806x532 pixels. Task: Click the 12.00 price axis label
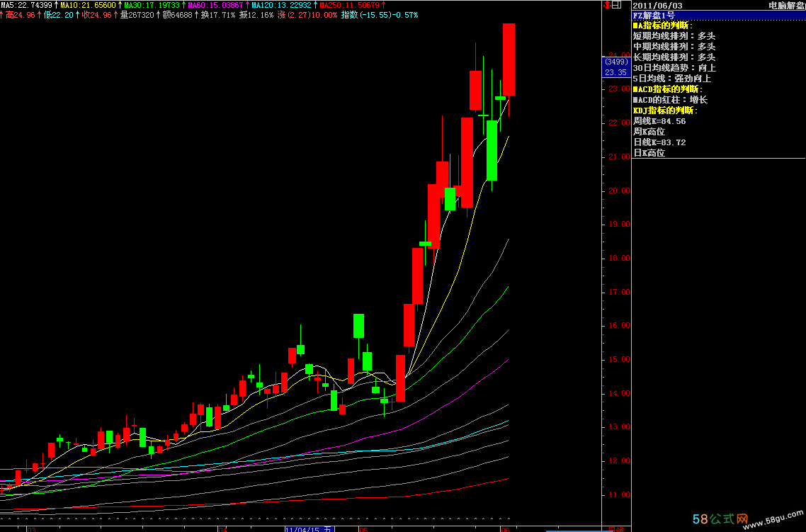pos(619,460)
